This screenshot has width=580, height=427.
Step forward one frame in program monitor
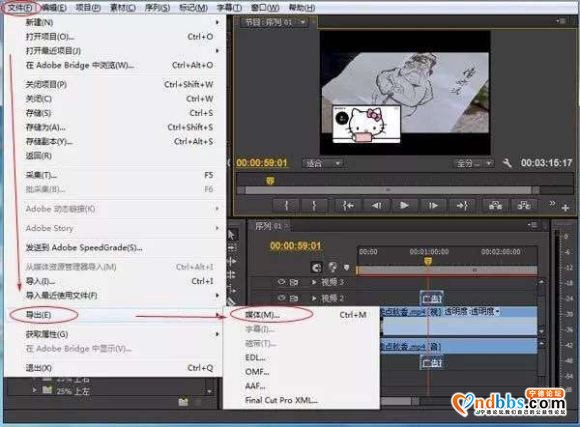pyautogui.click(x=433, y=205)
